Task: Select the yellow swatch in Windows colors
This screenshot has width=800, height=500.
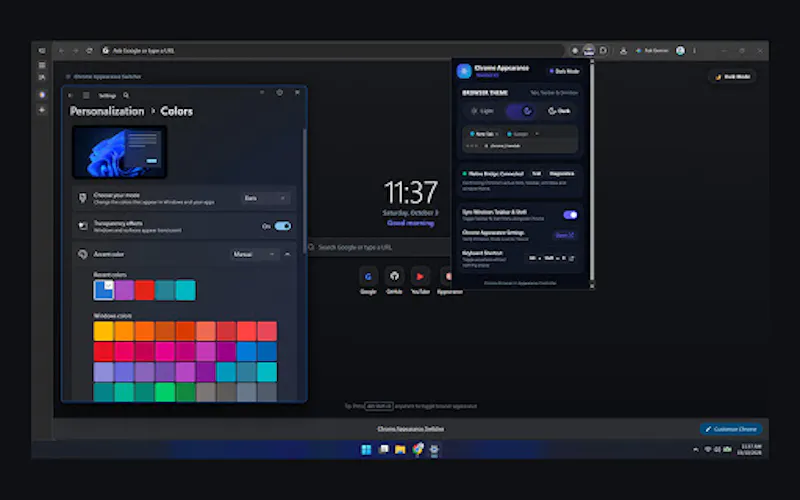Action: coord(104,331)
